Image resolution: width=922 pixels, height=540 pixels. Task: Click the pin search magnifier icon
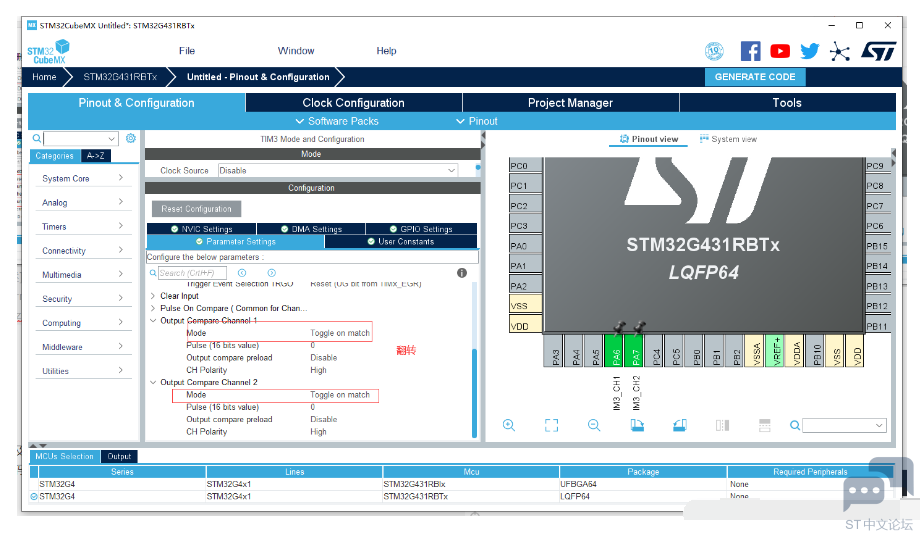click(795, 425)
